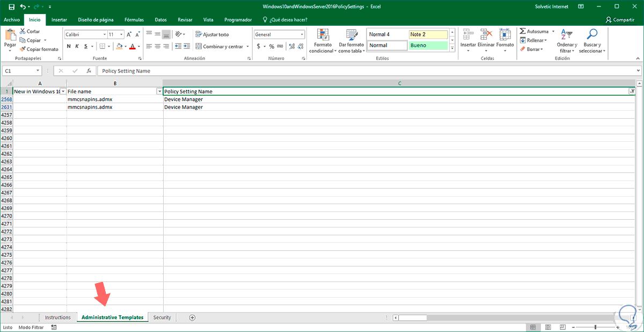Toggle Ajustar texto wrap text
The height and width of the screenshot is (332, 644).
(x=213, y=34)
